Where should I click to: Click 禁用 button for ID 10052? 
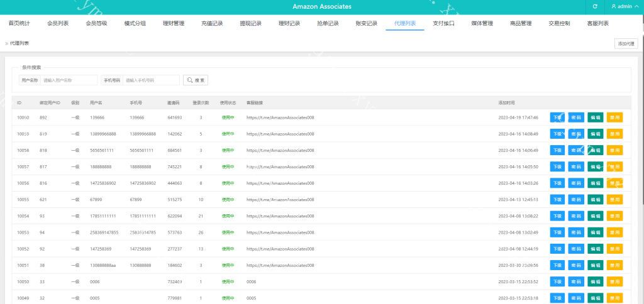[615, 249]
